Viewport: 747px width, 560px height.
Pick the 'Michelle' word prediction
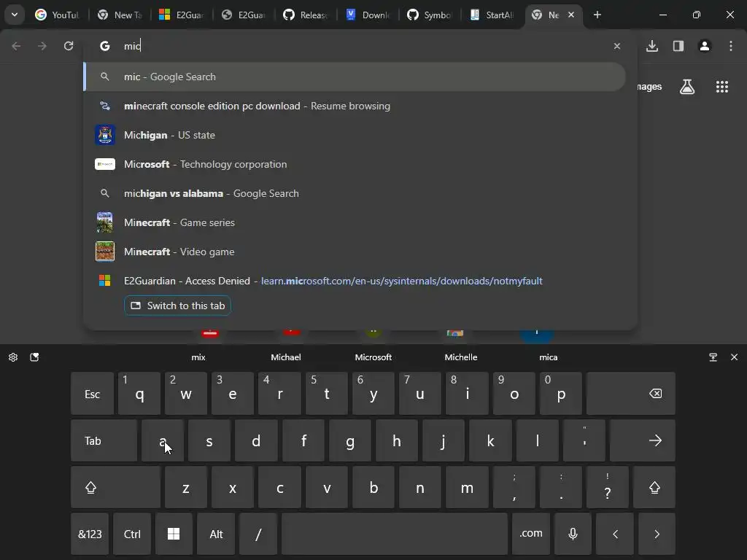(x=461, y=357)
